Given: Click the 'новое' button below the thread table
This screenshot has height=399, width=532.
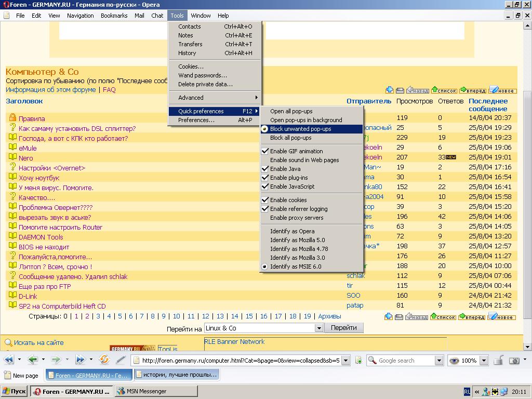Looking at the screenshot, I should (x=502, y=316).
